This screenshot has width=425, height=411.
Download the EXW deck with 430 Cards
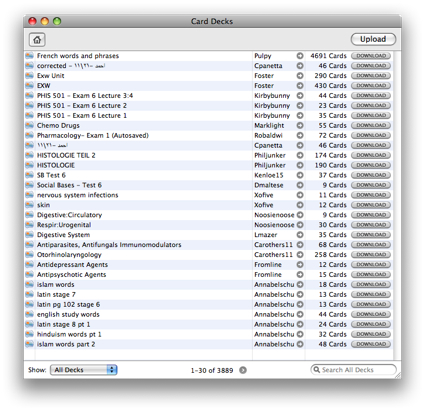tap(371, 86)
